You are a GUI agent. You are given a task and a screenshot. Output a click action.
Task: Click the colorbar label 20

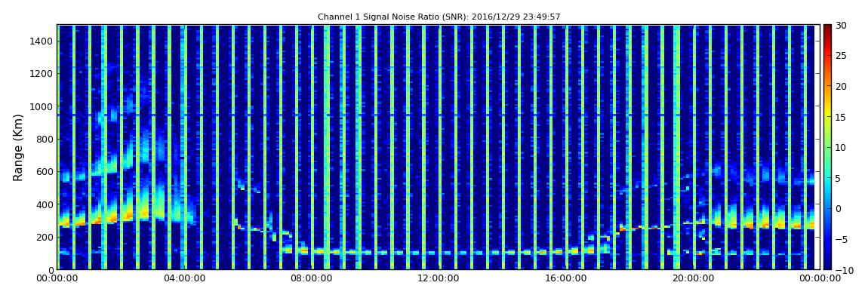click(x=842, y=86)
